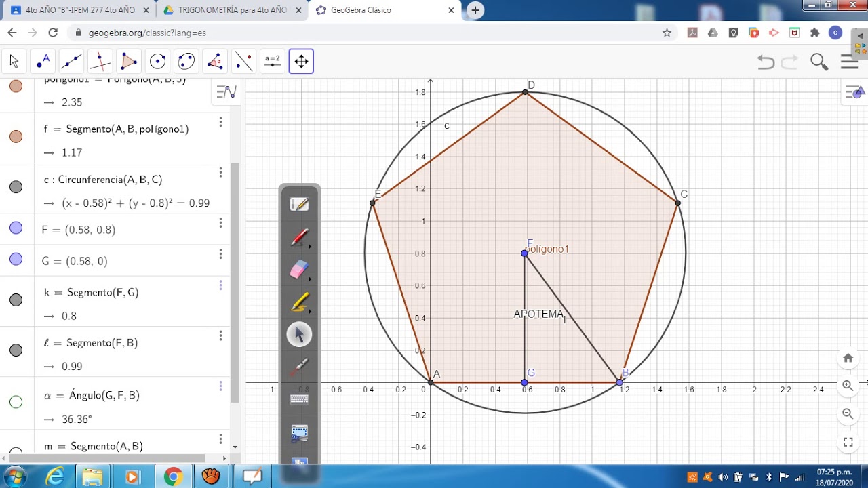The width and height of the screenshot is (868, 488).
Task: Reset graphics view with home button
Action: 848,358
